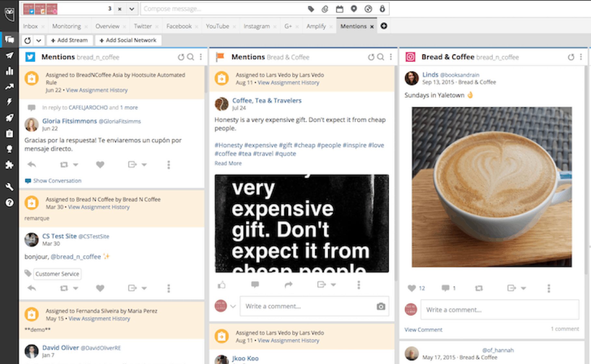Click the Add Social Network button

128,40
